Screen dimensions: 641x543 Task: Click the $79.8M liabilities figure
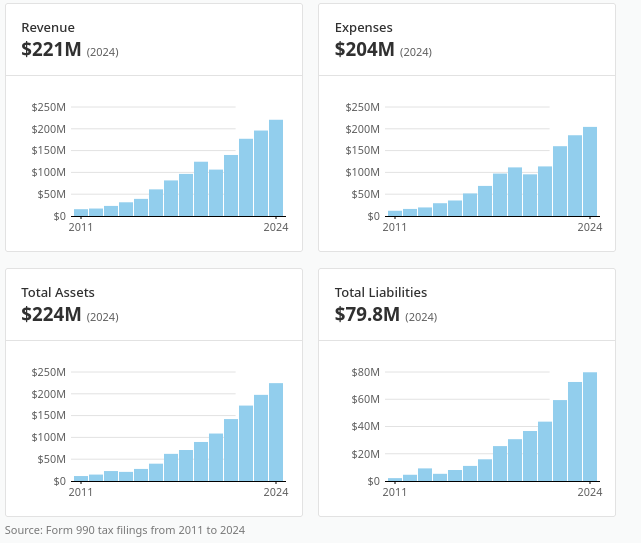(367, 314)
